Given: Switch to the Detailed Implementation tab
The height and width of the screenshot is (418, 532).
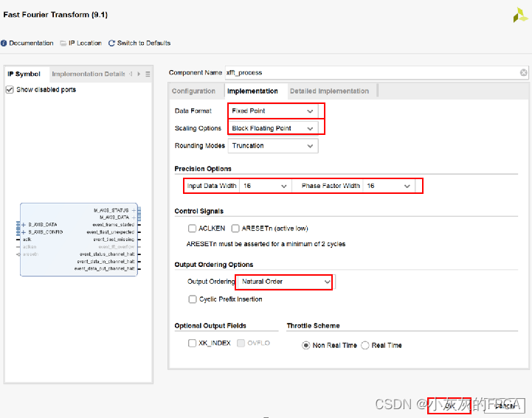Looking at the screenshot, I should [x=329, y=91].
